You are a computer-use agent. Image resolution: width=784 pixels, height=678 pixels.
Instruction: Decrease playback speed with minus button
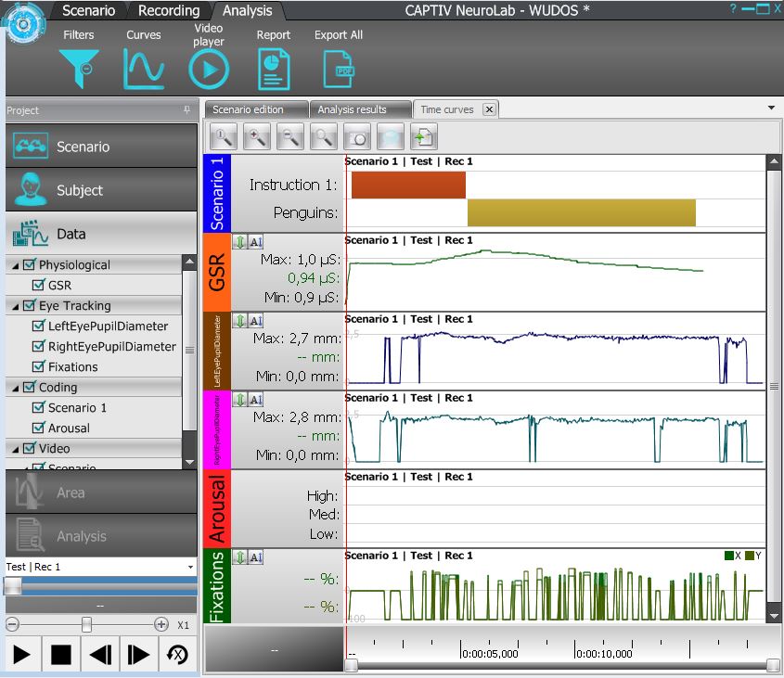point(12,624)
